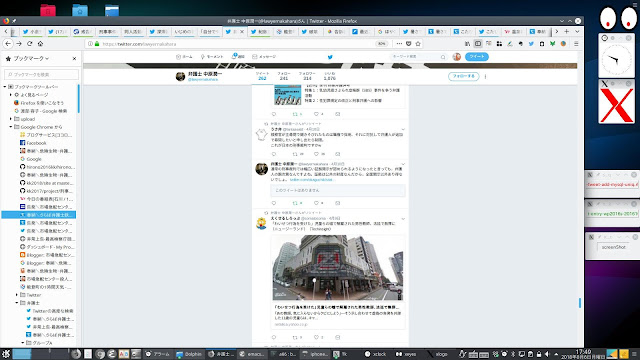
Task: Expand the よく見るページ folder
Action: coord(11,95)
